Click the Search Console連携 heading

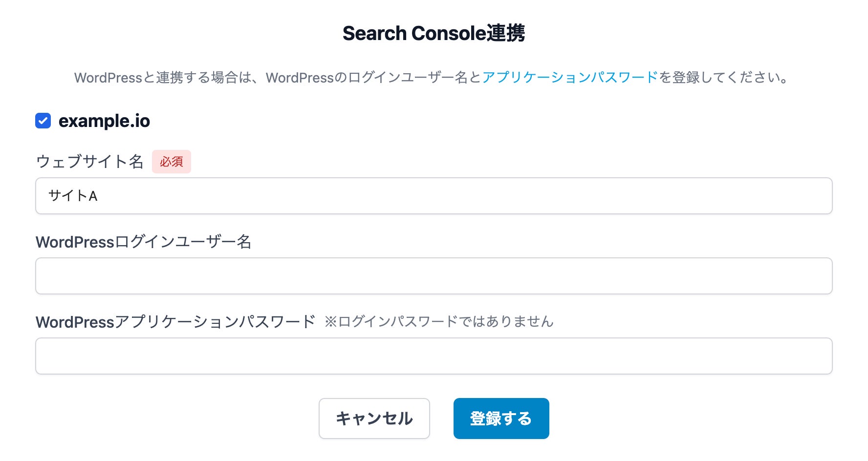click(x=434, y=33)
